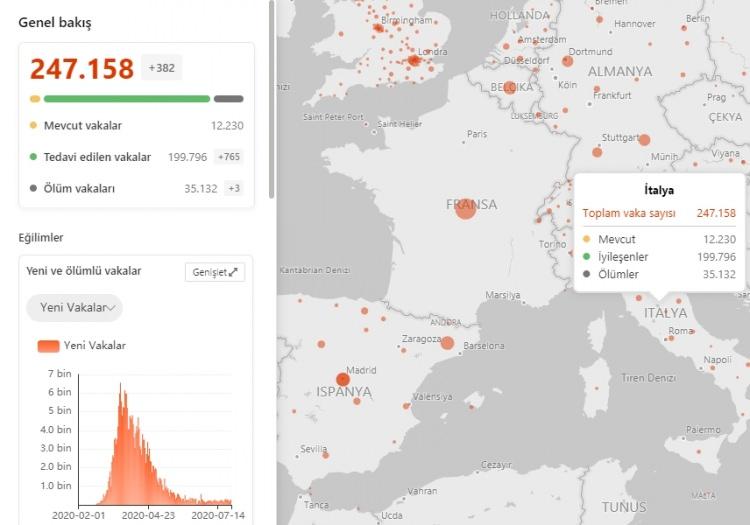The height and width of the screenshot is (525, 750).
Task: Select the Napoli case bubble
Action: [x=712, y=368]
